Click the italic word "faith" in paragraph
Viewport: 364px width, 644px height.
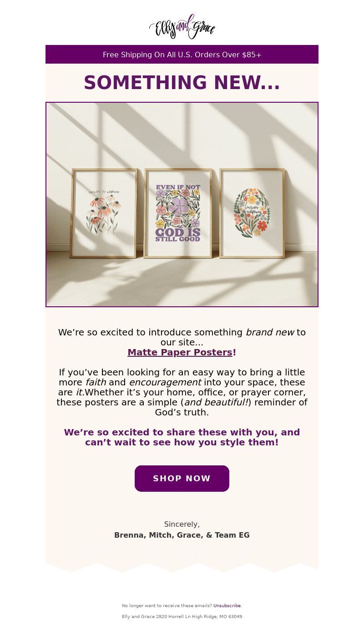click(96, 382)
